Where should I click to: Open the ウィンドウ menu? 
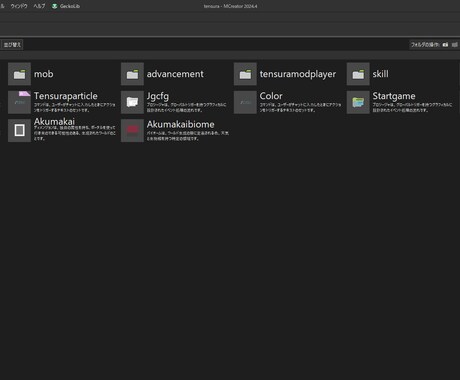click(x=19, y=6)
